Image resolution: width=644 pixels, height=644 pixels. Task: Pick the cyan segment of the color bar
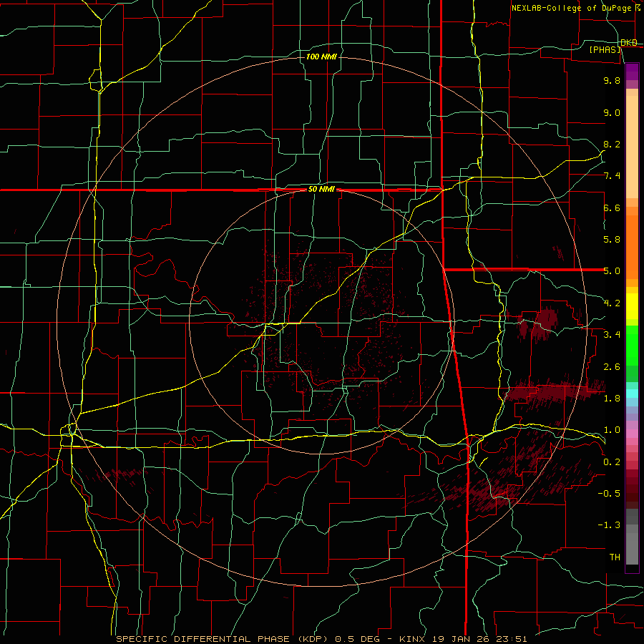tap(632, 394)
